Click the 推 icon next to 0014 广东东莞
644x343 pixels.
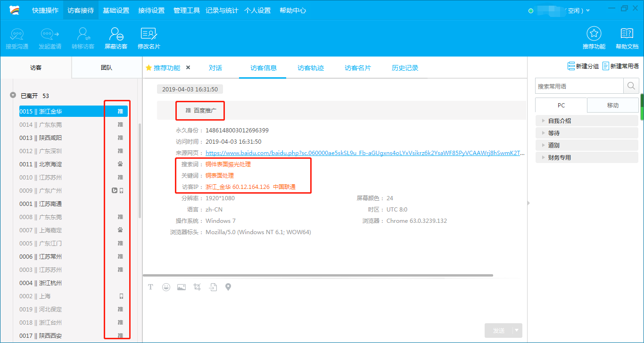pyautogui.click(x=120, y=125)
